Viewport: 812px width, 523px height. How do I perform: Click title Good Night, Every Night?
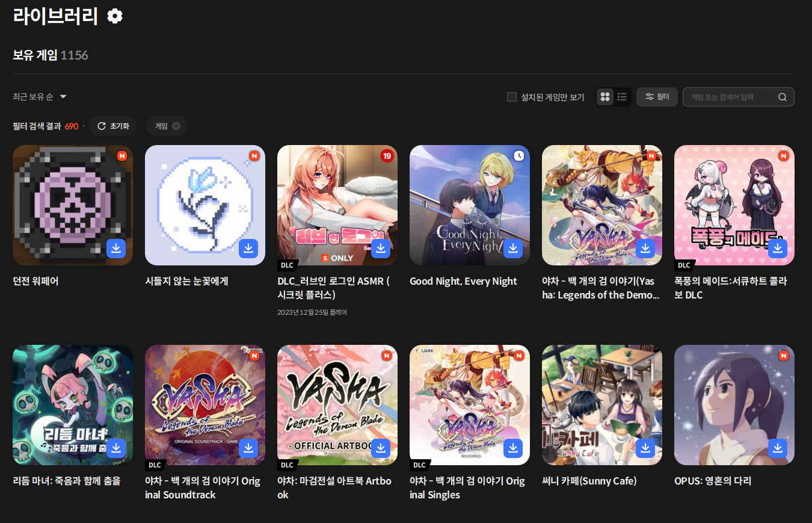click(x=463, y=281)
